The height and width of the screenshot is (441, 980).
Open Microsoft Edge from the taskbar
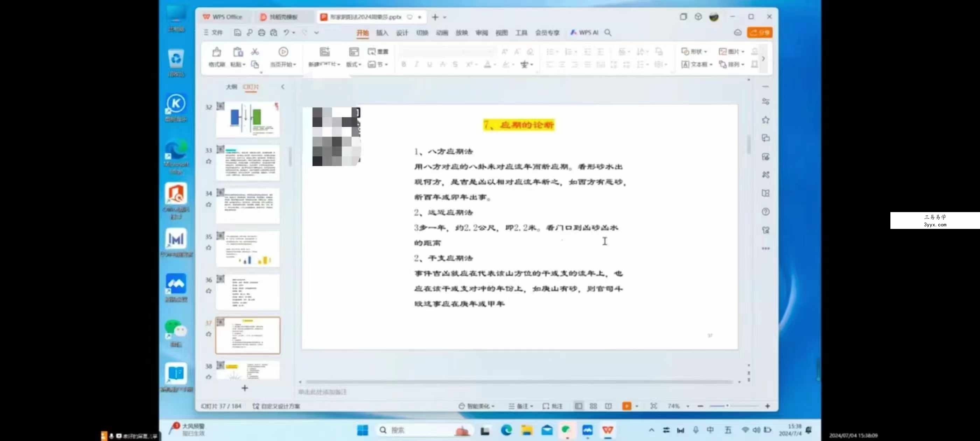click(x=506, y=430)
